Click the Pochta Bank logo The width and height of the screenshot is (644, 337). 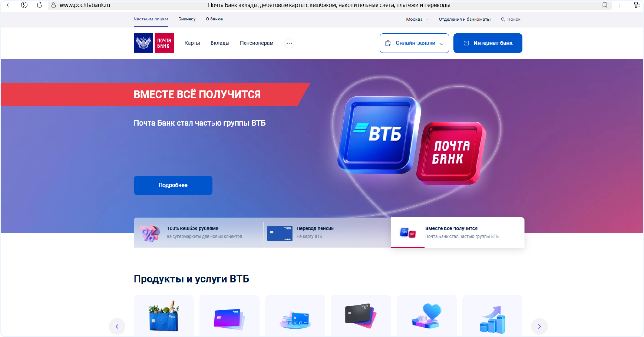coord(154,43)
